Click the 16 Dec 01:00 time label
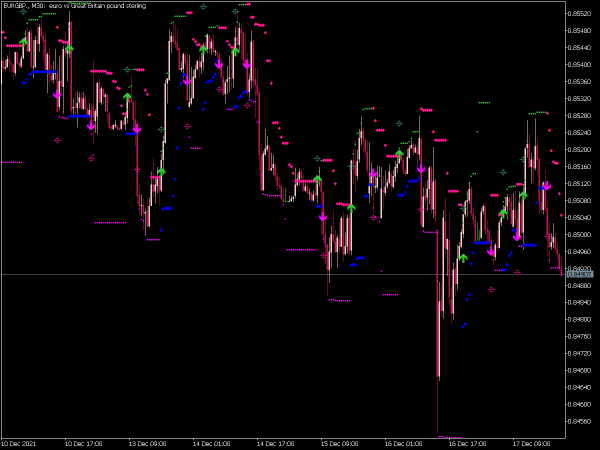 (x=403, y=443)
